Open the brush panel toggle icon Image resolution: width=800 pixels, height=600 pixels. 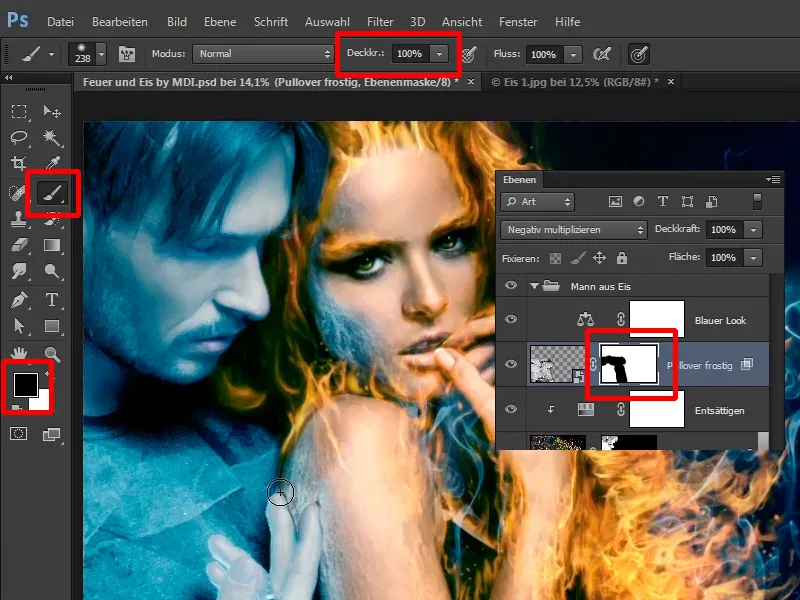127,54
